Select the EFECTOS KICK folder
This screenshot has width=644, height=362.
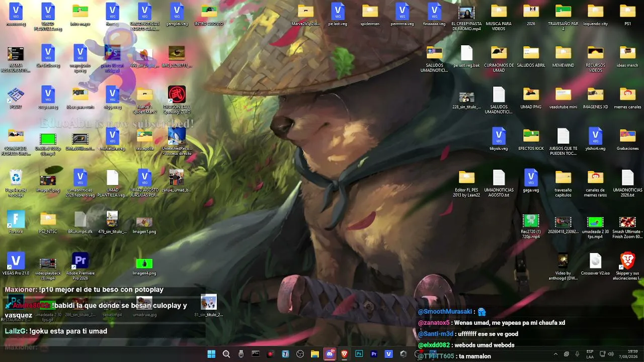pos(531,139)
